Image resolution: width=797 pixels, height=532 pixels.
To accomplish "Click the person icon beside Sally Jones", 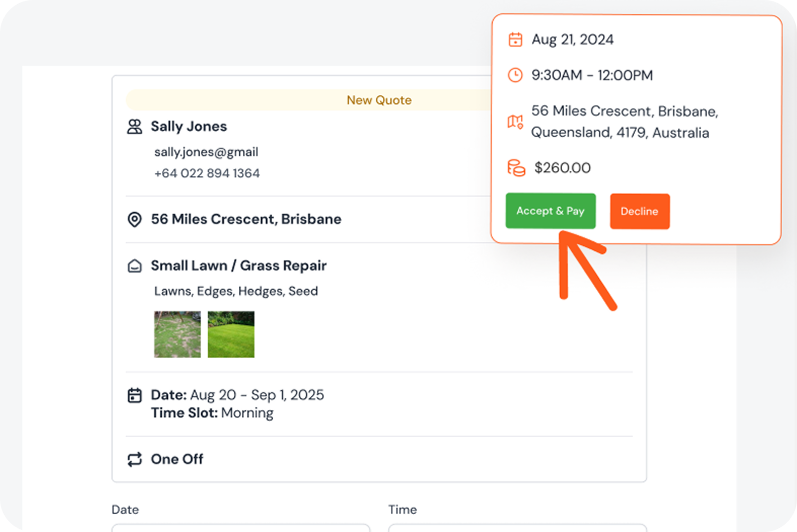I will [134, 127].
